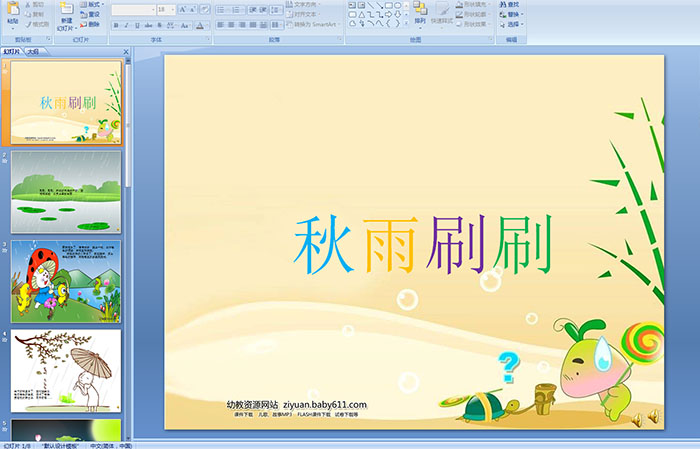Open the Quick Styles (快速样式) menu
Image resolution: width=700 pixels, height=449 pixels.
[x=442, y=13]
